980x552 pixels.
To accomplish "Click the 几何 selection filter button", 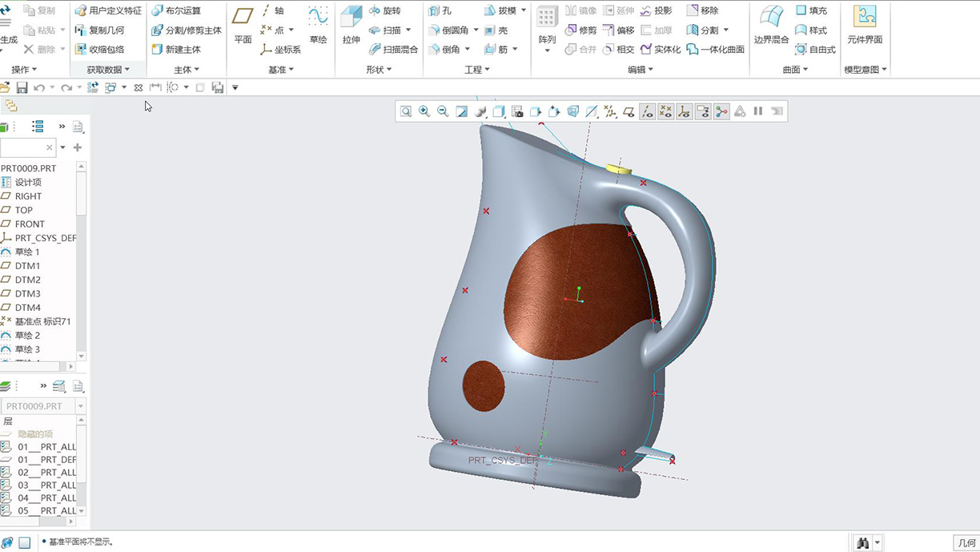I will coord(967,542).
